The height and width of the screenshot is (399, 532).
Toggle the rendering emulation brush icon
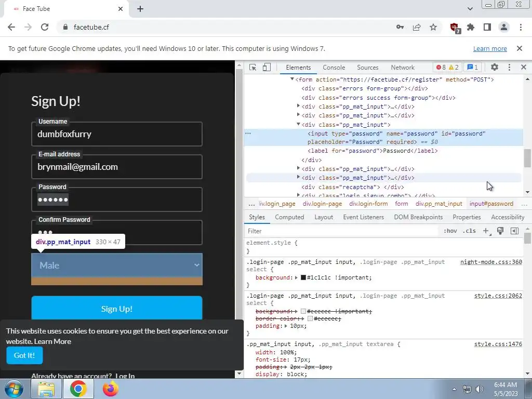(500, 231)
